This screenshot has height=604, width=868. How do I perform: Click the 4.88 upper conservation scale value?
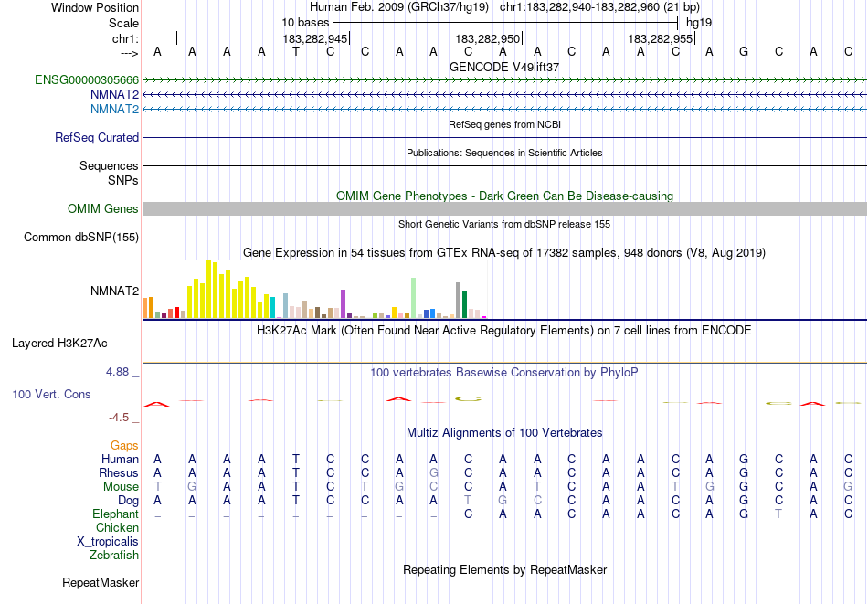[x=117, y=372]
